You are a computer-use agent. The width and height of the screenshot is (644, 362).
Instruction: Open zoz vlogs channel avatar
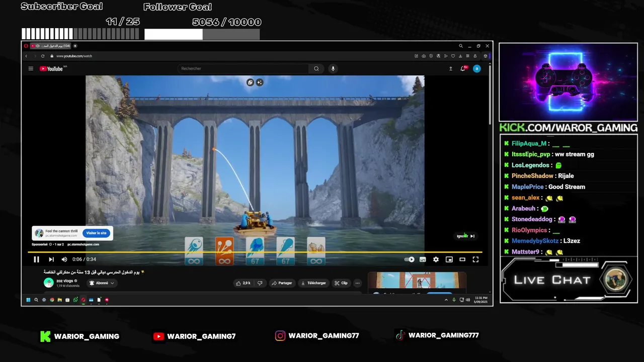point(48,283)
